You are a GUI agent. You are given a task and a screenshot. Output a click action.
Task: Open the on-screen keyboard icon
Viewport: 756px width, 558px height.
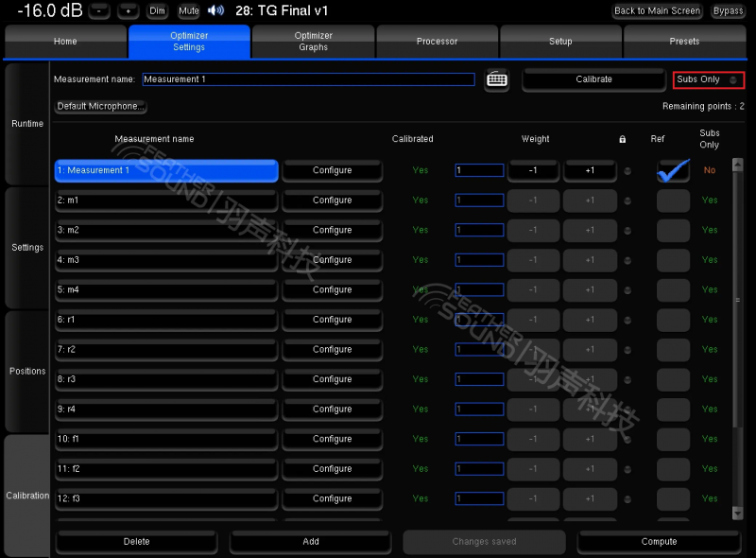(497, 79)
